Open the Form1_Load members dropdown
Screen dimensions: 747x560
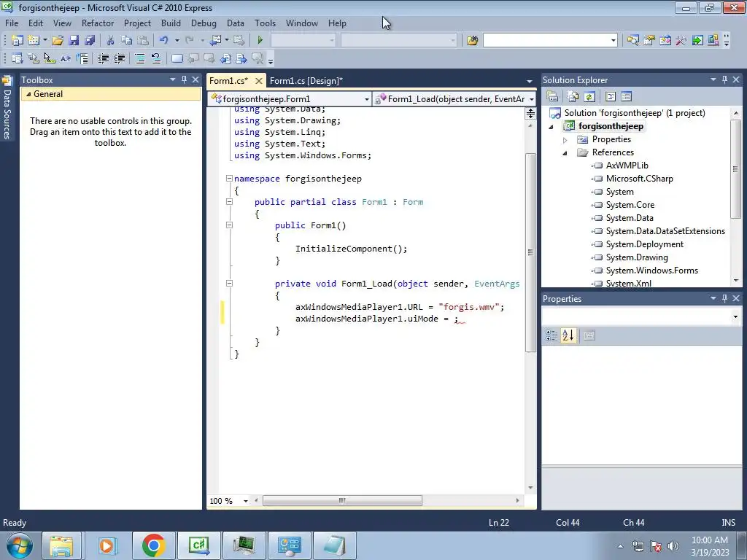point(531,99)
